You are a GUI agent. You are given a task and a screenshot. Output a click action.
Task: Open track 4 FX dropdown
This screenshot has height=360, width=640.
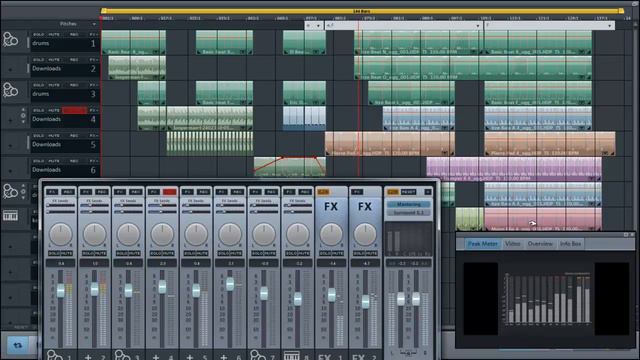93,111
